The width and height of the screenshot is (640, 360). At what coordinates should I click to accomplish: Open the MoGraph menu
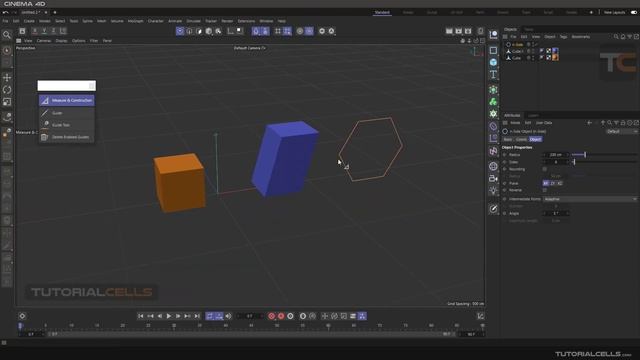pos(136,21)
